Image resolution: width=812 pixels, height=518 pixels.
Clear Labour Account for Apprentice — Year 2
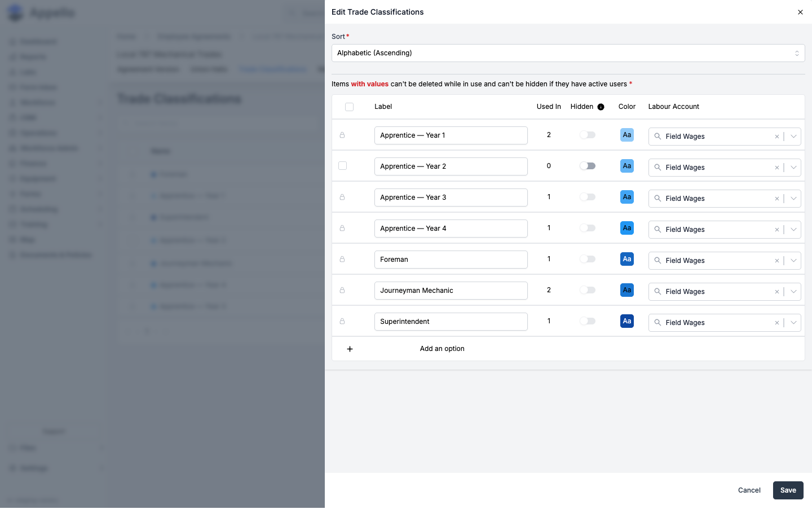coord(777,168)
